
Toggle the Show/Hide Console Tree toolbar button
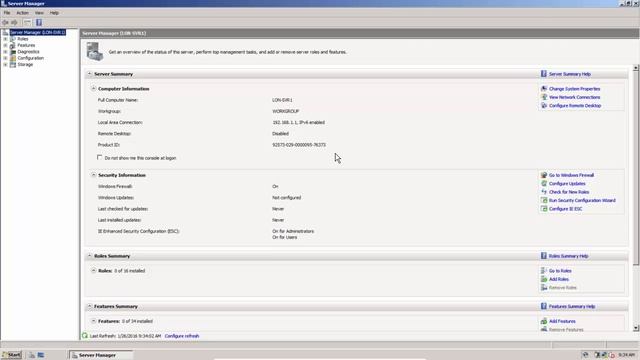(x=27, y=22)
